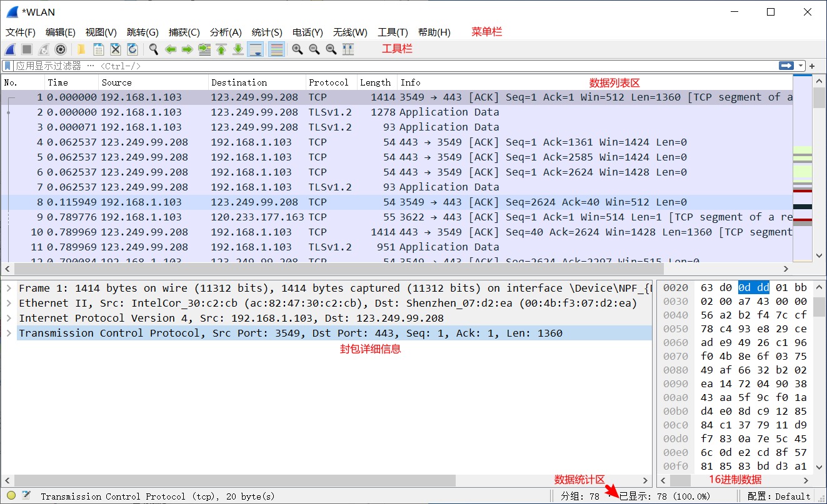Open the 帮助(H) menu
The width and height of the screenshot is (827, 504).
(434, 32)
